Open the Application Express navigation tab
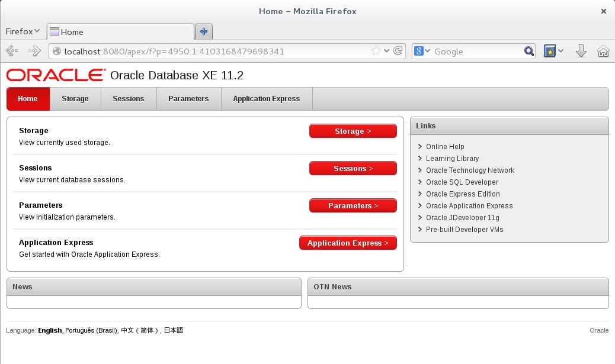Image resolution: width=615 pixels, height=364 pixels. 267,99
